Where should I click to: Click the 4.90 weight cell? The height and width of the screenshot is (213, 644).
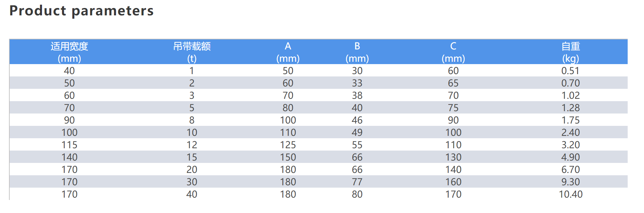click(570, 157)
